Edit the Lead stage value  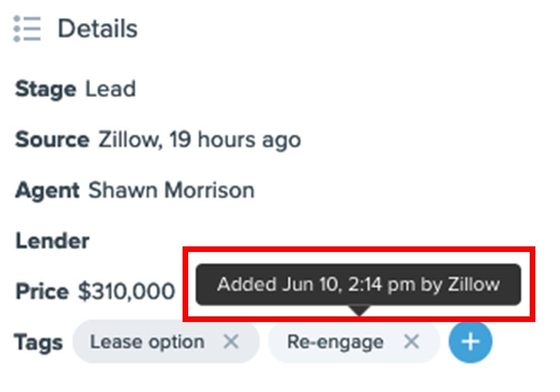(110, 88)
